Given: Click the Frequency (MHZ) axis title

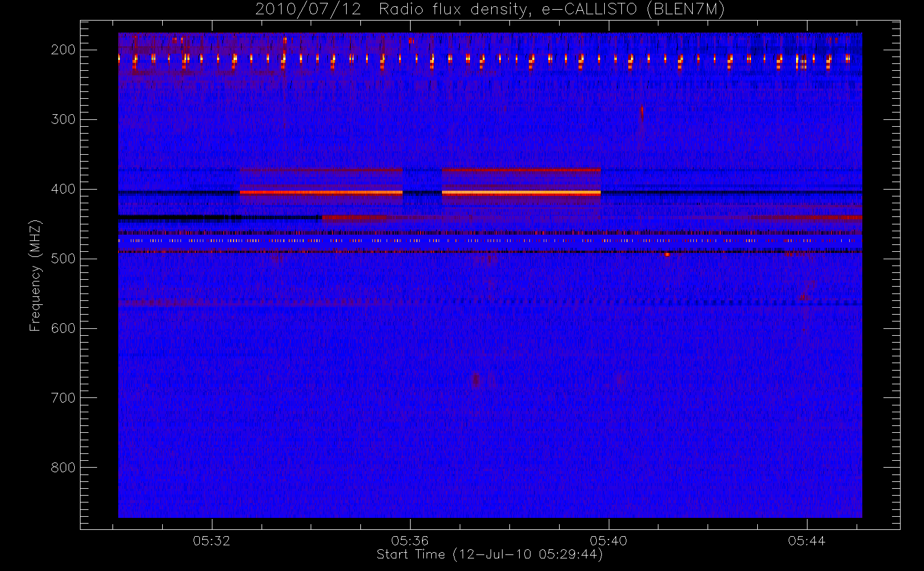Looking at the screenshot, I should [x=35, y=275].
